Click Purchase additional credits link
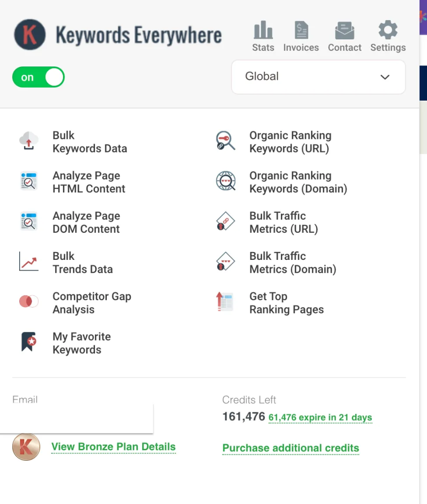Screen dimensions: 427x504 pos(290,448)
